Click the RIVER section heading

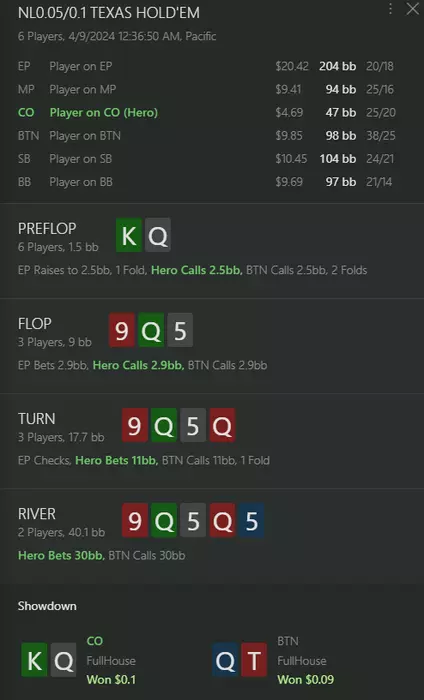pos(37,514)
